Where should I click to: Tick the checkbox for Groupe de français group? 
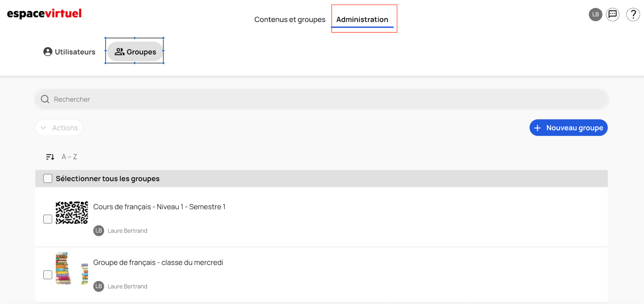48,275
